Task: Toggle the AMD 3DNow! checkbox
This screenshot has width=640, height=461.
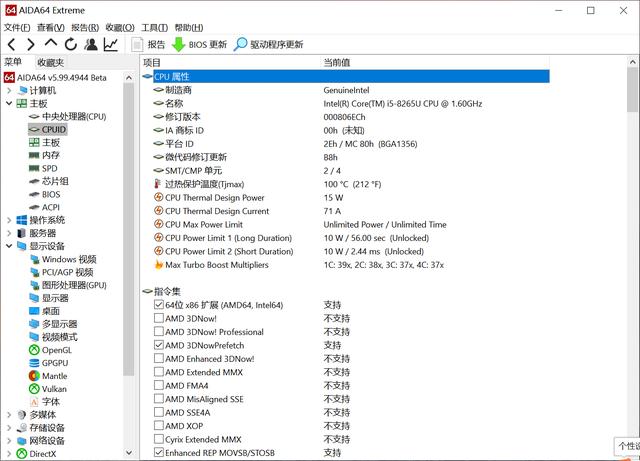Action: click(159, 318)
